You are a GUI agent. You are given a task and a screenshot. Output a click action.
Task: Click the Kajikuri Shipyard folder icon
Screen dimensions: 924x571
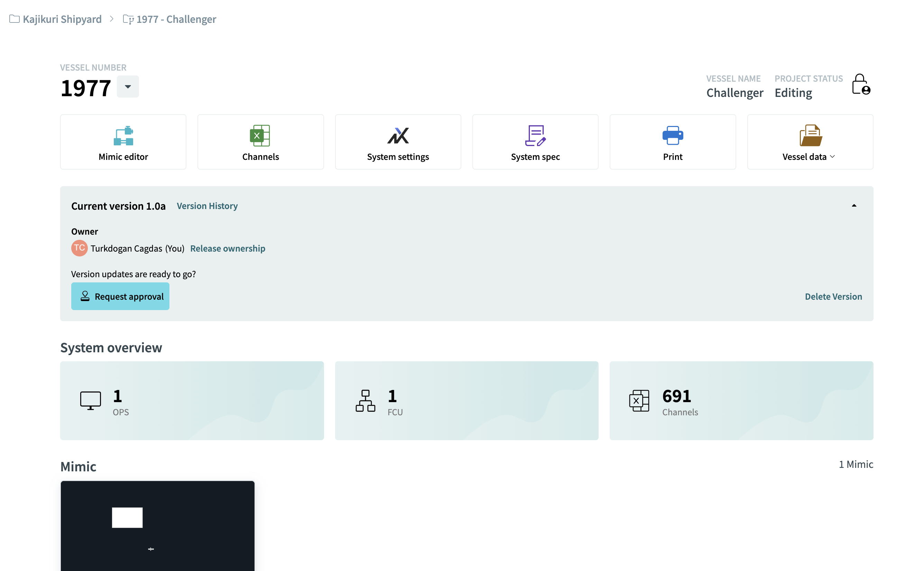coord(14,18)
